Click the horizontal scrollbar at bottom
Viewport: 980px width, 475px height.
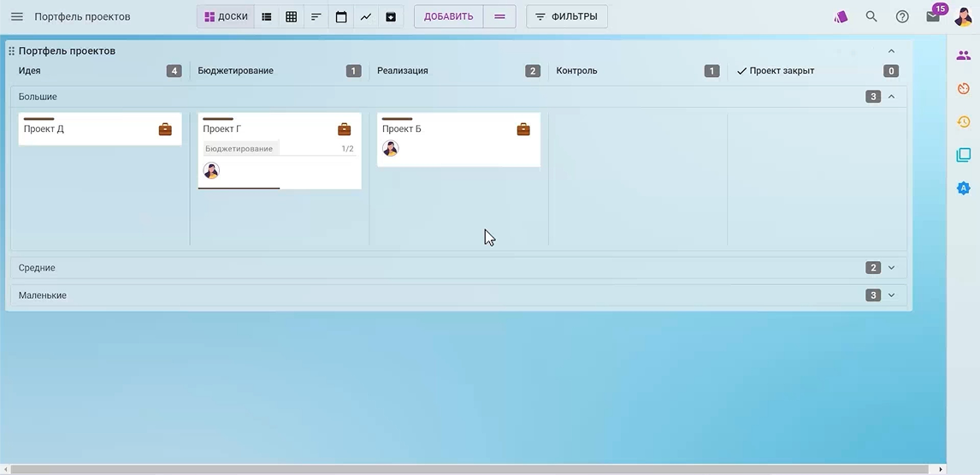[466, 470]
